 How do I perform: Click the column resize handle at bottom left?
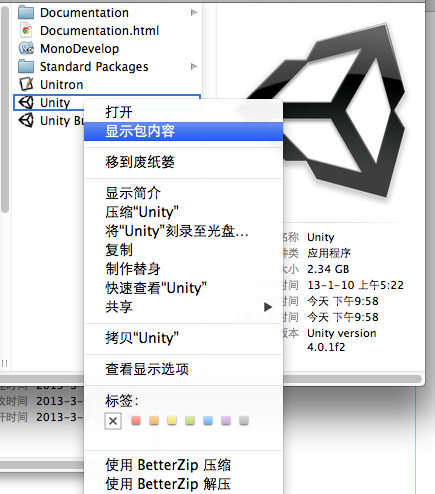5,363
